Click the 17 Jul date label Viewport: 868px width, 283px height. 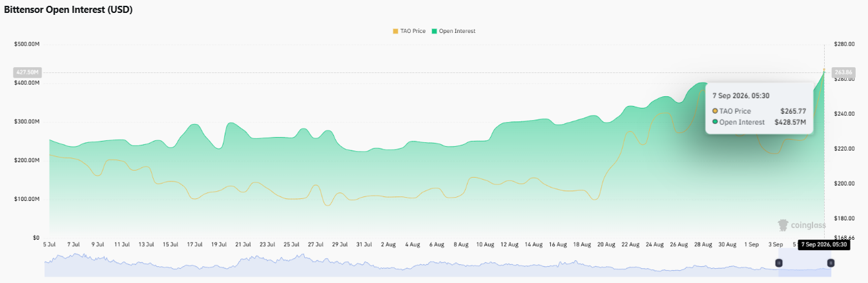195,245
